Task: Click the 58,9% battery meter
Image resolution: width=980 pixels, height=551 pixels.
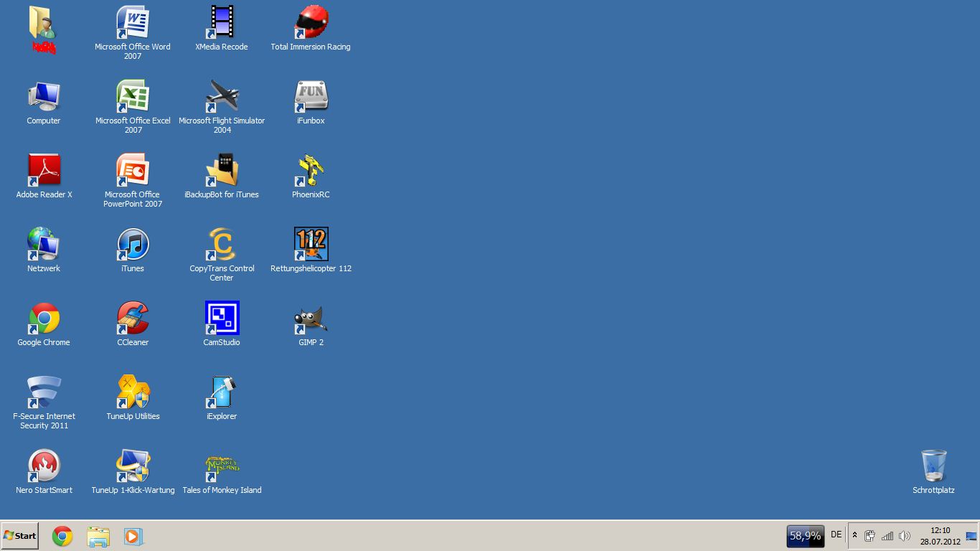Action: pyautogui.click(x=805, y=536)
